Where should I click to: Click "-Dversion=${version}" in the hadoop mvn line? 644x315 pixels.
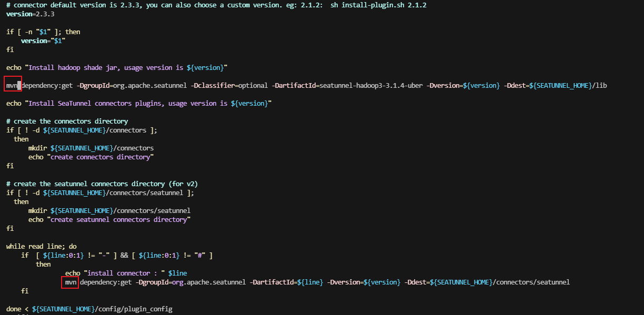464,85
